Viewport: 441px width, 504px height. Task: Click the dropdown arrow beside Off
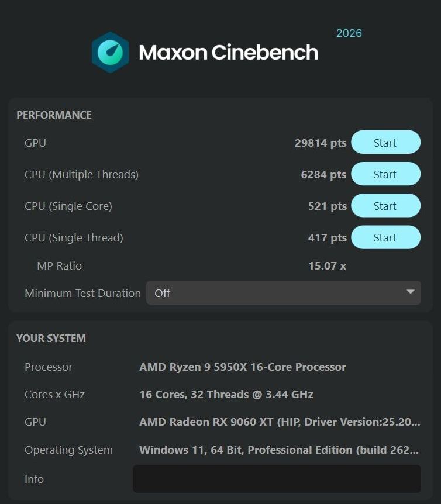[411, 292]
